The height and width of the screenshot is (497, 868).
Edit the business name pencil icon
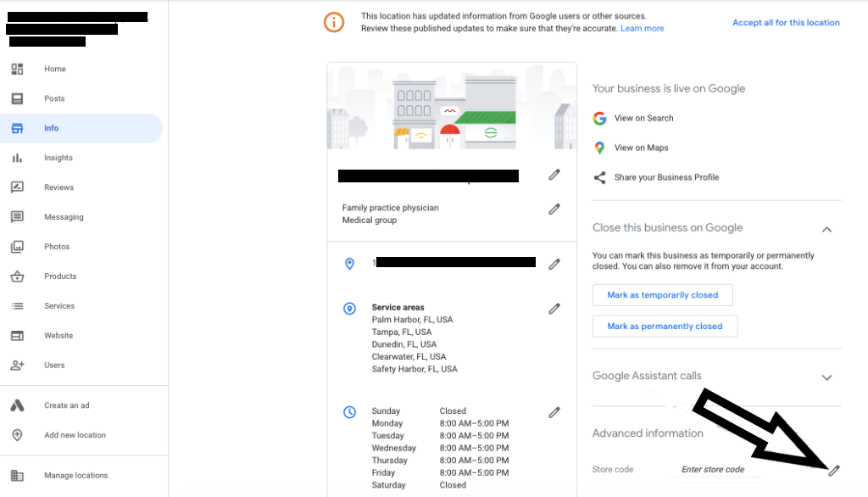(x=554, y=175)
